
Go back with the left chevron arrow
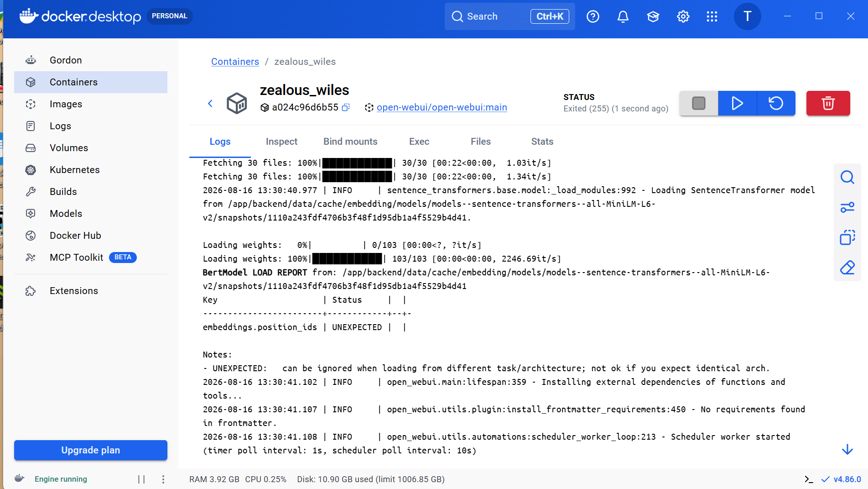[x=210, y=104]
